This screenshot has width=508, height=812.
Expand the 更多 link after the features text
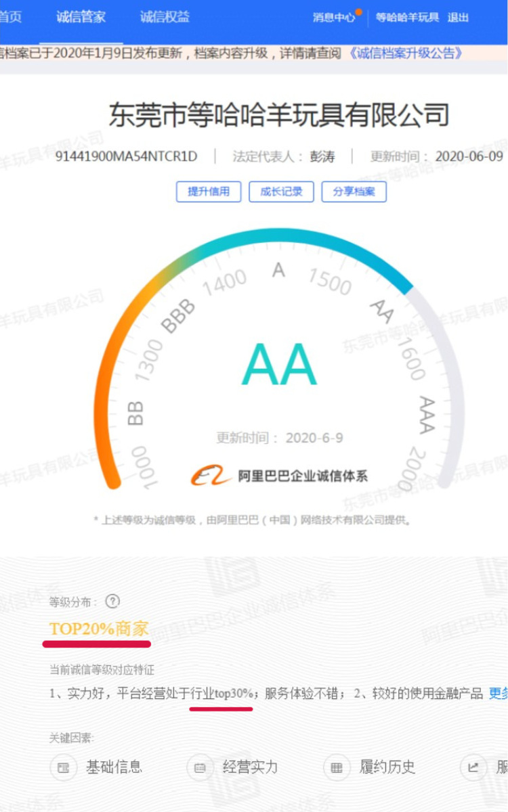[x=498, y=693]
